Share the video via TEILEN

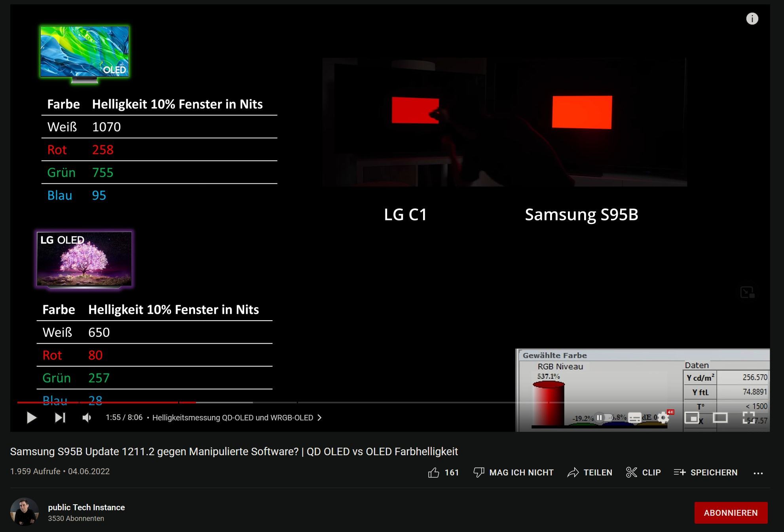[590, 472]
